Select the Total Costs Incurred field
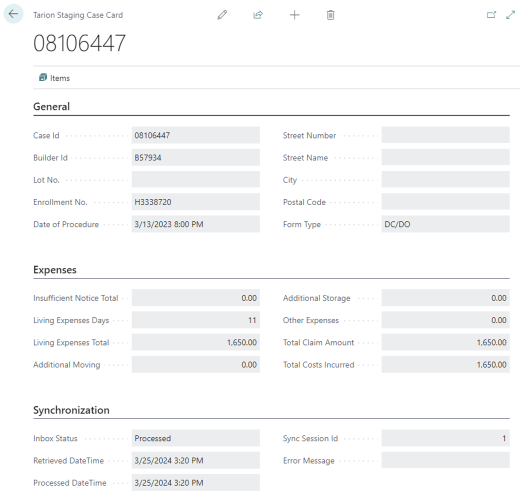The image size is (520, 497). point(446,365)
